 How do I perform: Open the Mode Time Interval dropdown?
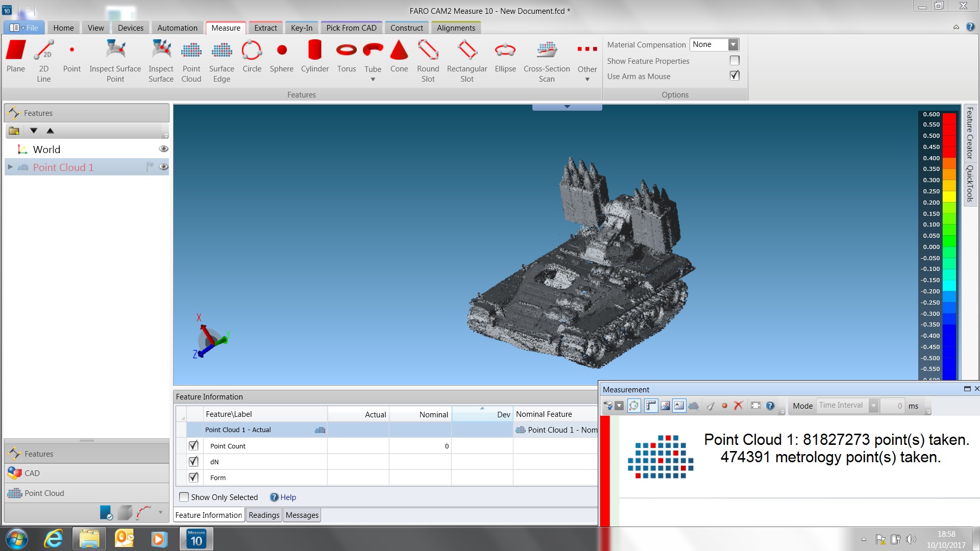click(x=873, y=406)
